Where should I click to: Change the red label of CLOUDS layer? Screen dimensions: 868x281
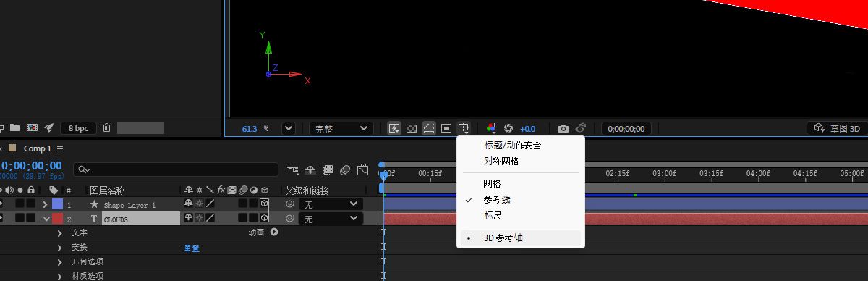click(57, 218)
